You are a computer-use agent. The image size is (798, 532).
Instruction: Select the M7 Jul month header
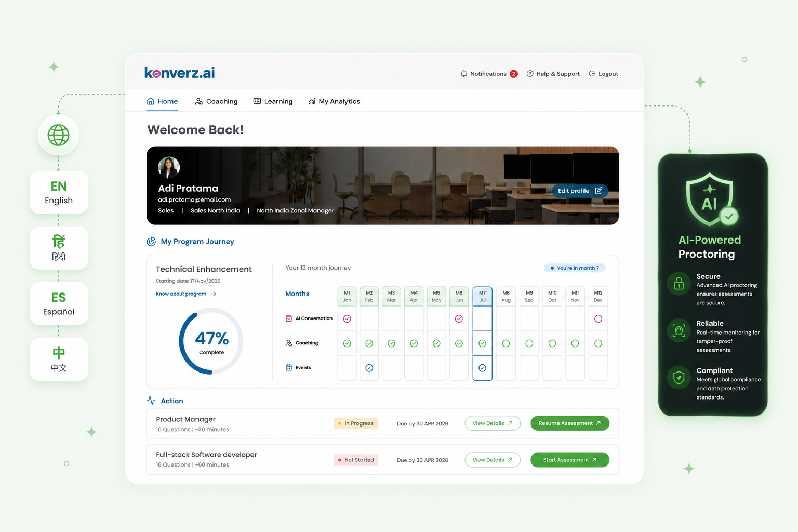(x=482, y=296)
